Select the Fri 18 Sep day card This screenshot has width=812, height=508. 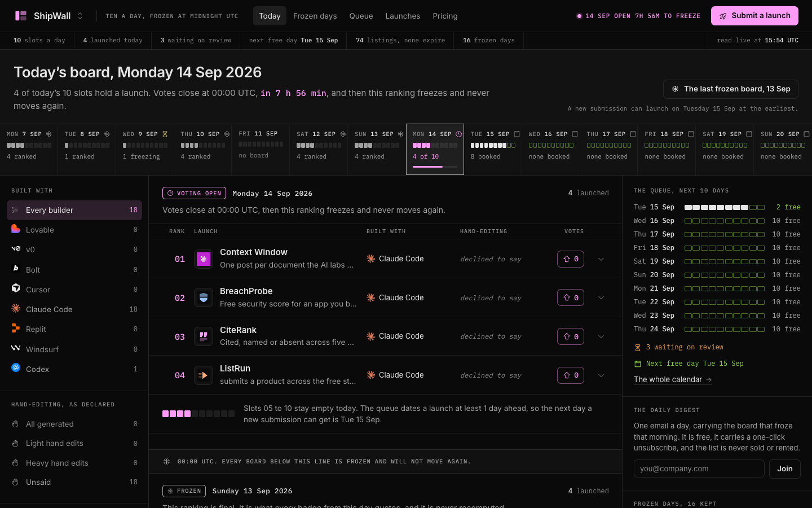point(668,149)
